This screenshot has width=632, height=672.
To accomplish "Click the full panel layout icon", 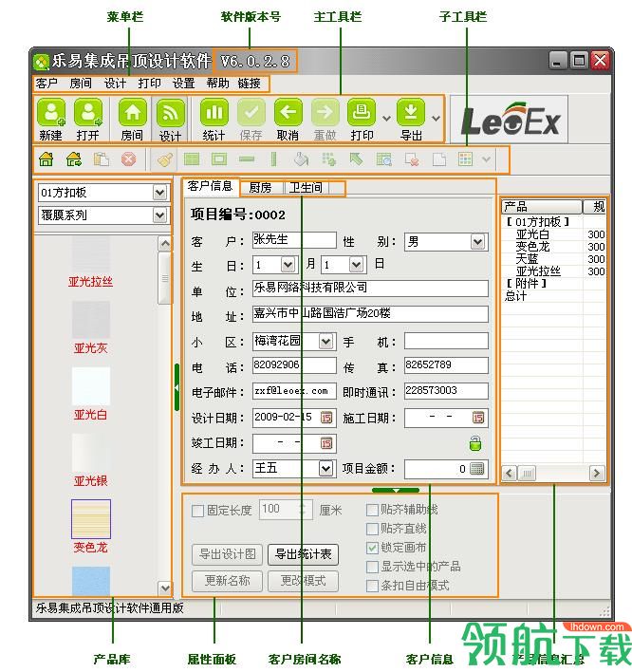I will click(x=192, y=159).
